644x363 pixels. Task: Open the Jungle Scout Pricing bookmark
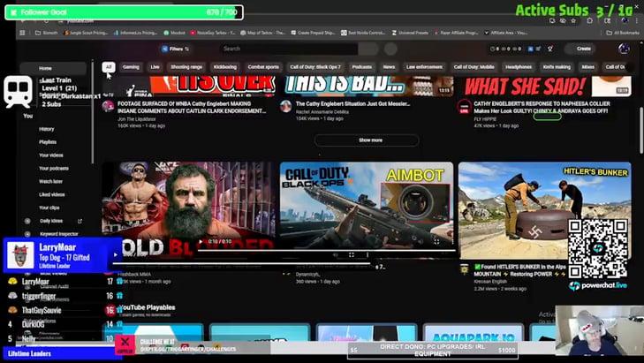tap(86, 33)
